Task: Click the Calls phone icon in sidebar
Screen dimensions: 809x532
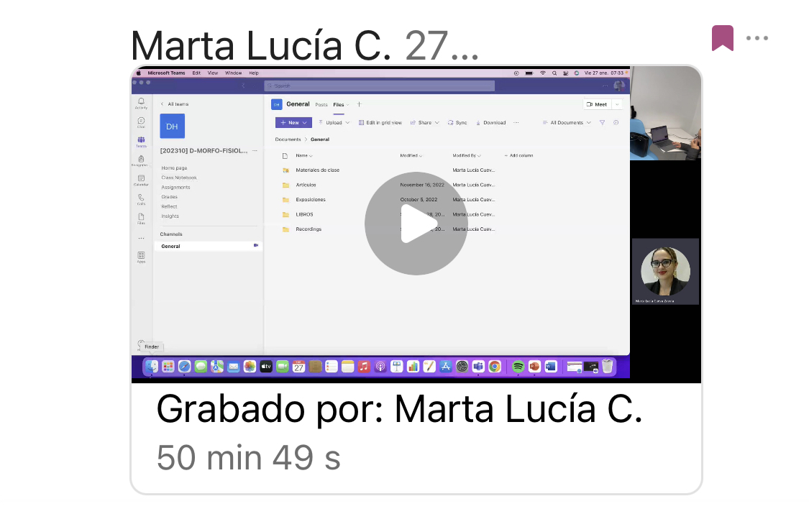Action: click(x=141, y=198)
